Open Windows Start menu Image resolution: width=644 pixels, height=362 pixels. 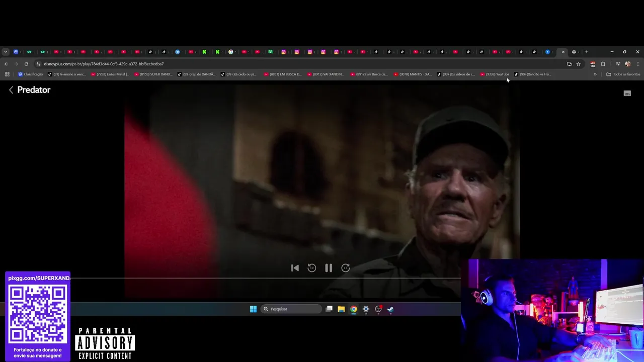[x=254, y=309]
